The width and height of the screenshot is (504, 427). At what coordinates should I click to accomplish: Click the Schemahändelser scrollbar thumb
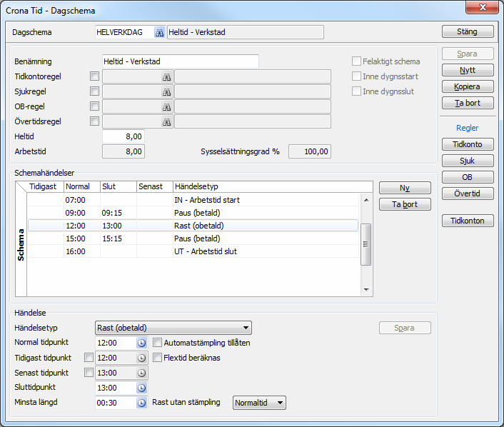click(366, 244)
